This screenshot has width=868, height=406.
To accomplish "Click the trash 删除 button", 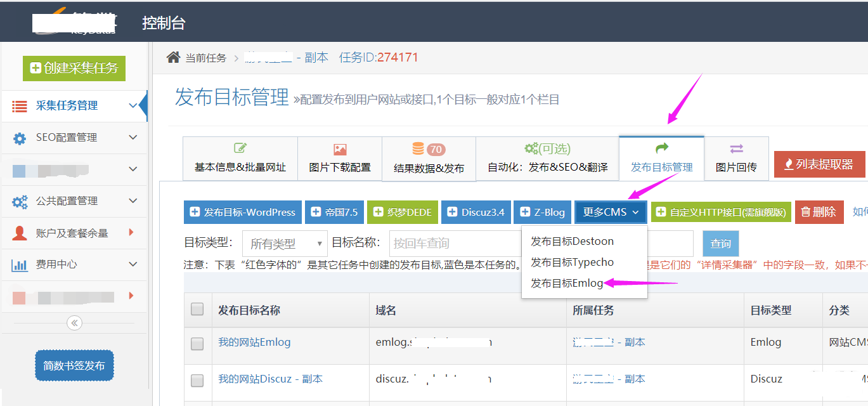I will tap(819, 213).
